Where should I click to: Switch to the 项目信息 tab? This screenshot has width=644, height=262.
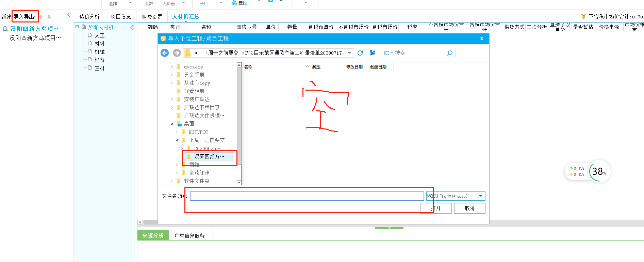120,17
